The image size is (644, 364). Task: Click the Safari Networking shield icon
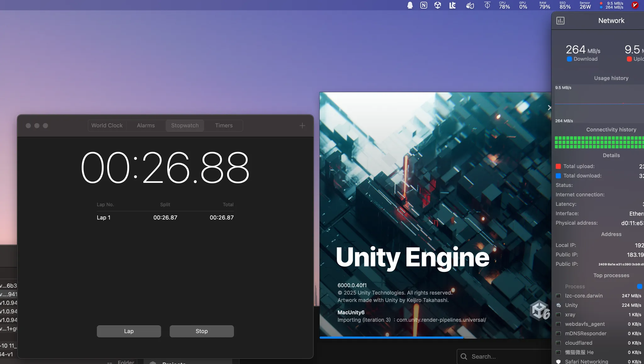coord(558,362)
